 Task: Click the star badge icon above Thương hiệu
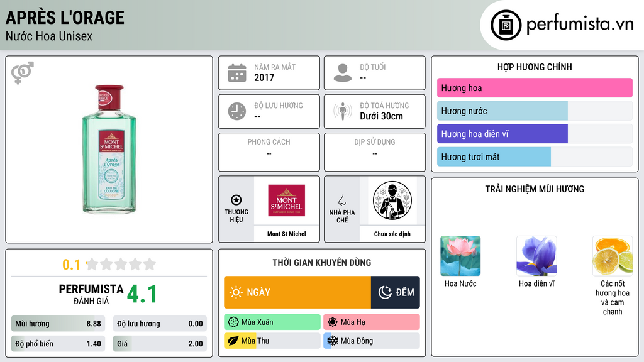(236, 200)
